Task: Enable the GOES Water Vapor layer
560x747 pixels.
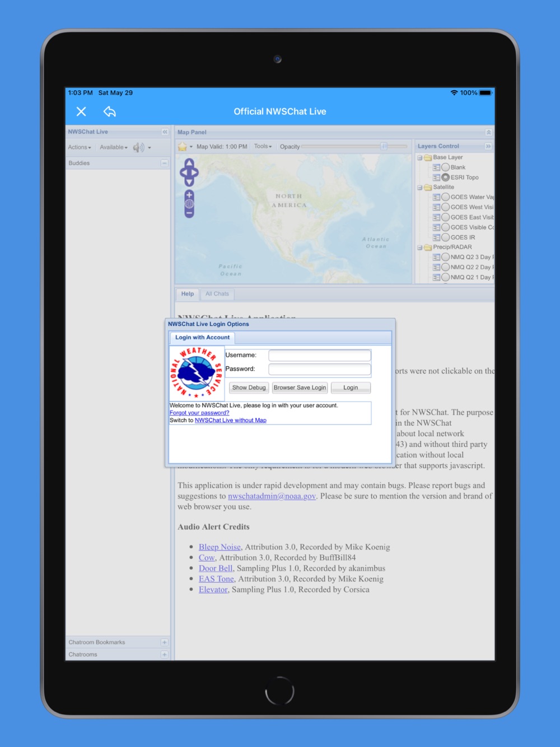Action: coord(446,197)
